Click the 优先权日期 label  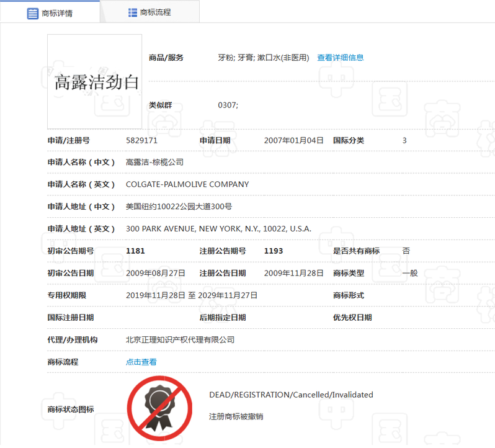click(352, 318)
